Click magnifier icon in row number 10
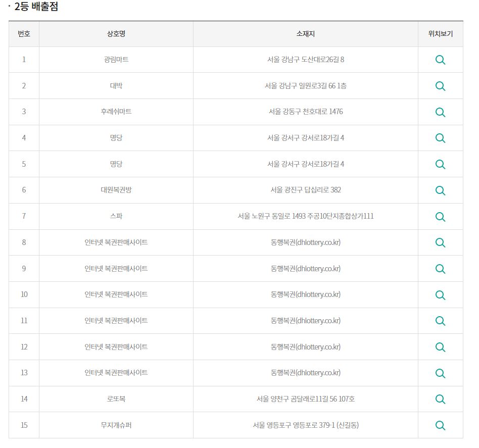 click(440, 295)
